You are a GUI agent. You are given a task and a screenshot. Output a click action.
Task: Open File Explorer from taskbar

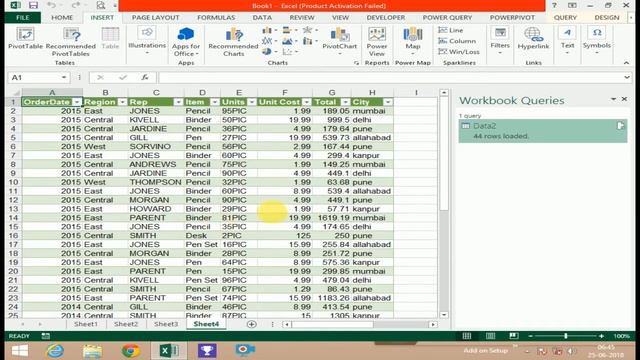coord(93,351)
